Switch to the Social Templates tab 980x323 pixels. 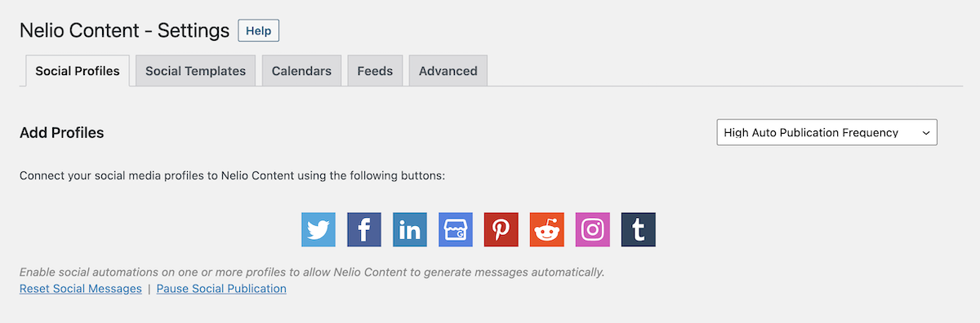195,71
